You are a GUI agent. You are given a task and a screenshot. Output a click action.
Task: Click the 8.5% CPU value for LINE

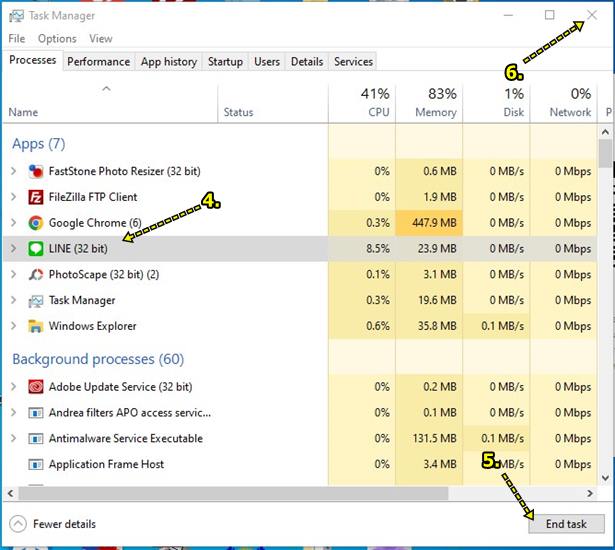[x=378, y=249]
